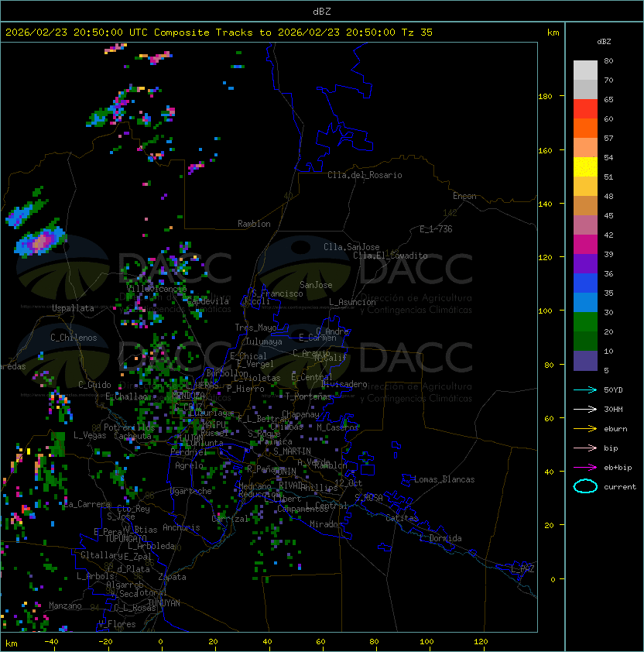Click the dBZ title at top center
644x652 pixels.
point(322,11)
